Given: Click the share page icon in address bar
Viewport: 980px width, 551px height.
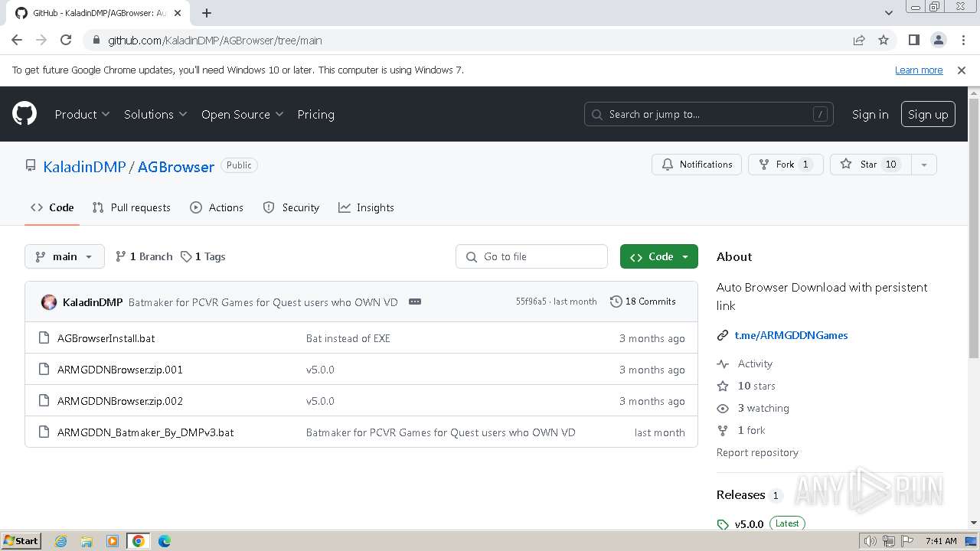Looking at the screenshot, I should click(x=859, y=40).
